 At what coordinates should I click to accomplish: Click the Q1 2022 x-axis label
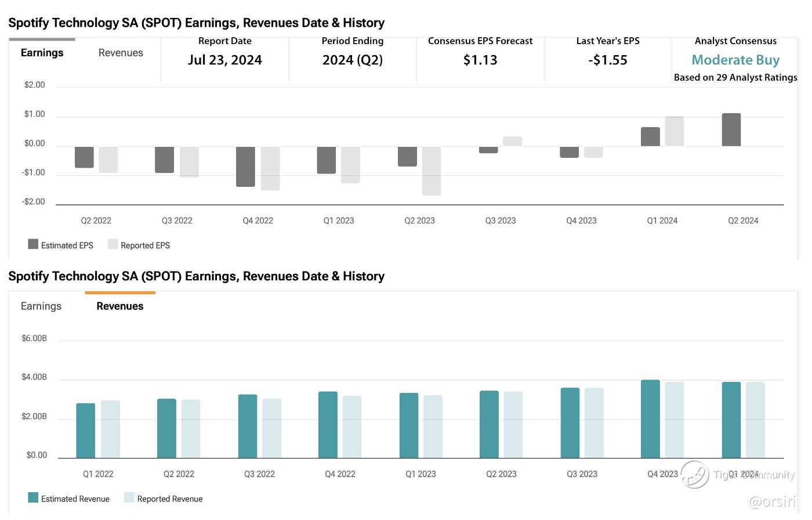(x=98, y=474)
